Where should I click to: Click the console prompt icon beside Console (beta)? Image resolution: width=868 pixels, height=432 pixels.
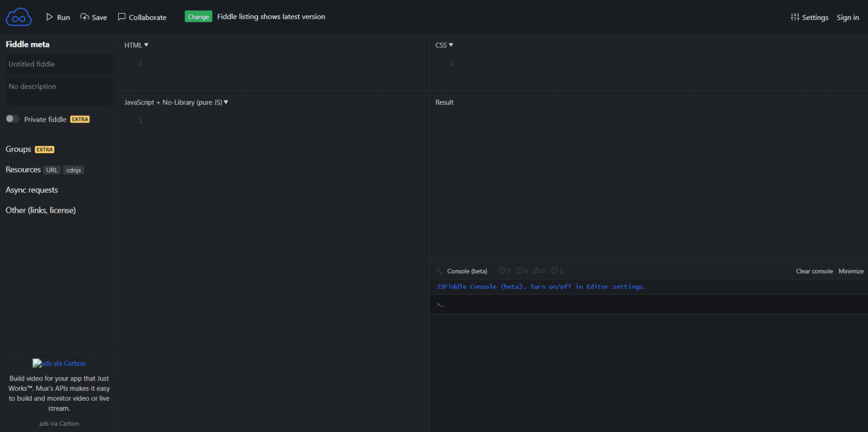pyautogui.click(x=440, y=271)
